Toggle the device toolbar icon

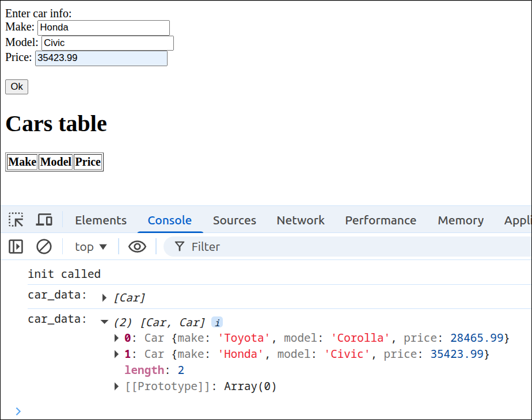pos(44,220)
